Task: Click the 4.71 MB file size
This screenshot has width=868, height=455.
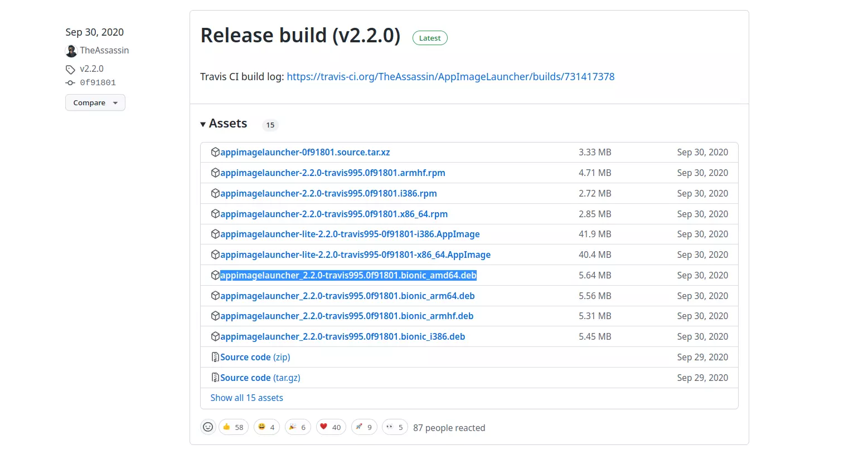Action: 595,173
